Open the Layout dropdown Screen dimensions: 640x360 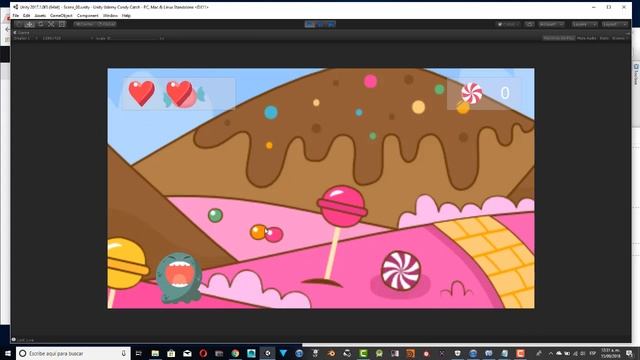615,24
